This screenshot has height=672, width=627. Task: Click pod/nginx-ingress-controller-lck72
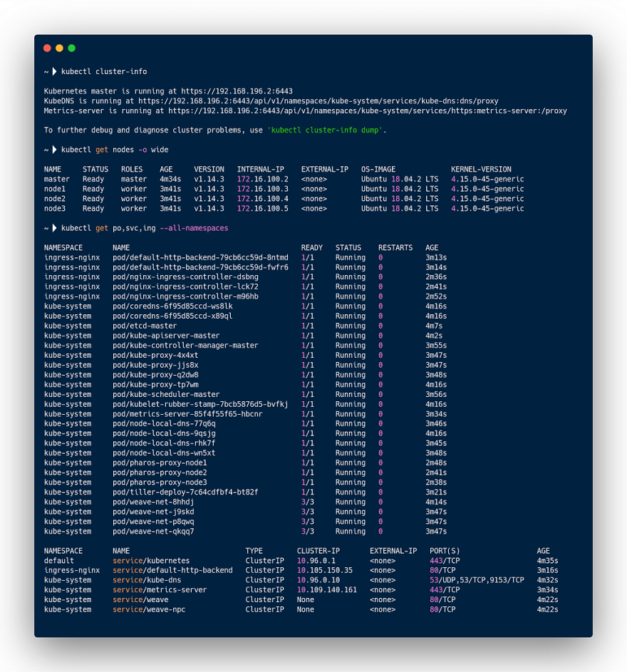185,286
